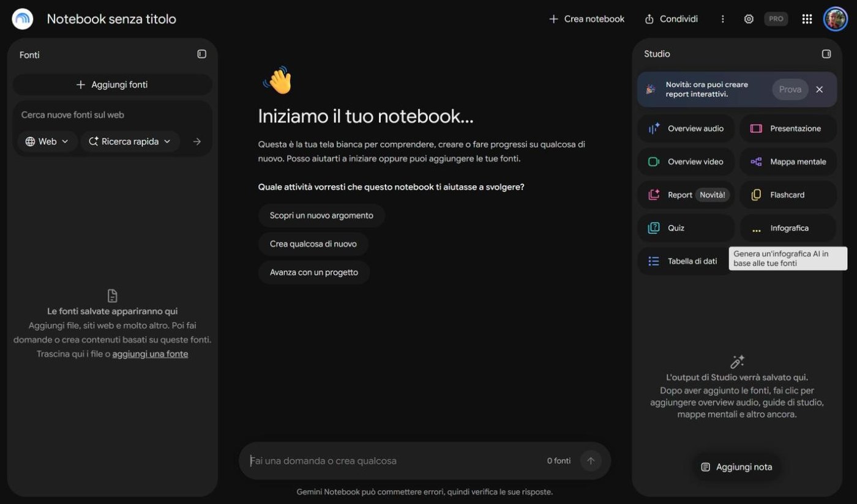This screenshot has height=504, width=857.
Task: Click the Novità! badge on Report
Action: (713, 195)
